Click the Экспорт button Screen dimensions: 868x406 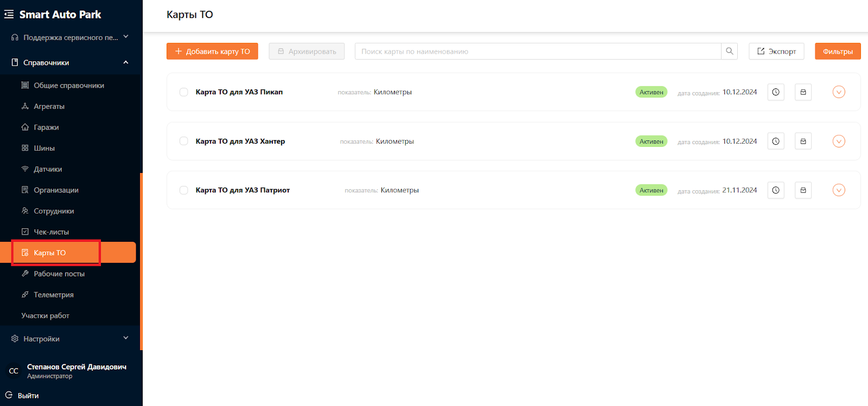point(776,51)
